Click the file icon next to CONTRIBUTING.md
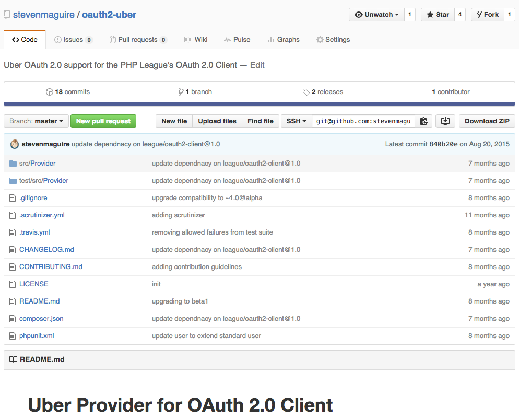The width and height of the screenshot is (519, 420). pos(13,267)
